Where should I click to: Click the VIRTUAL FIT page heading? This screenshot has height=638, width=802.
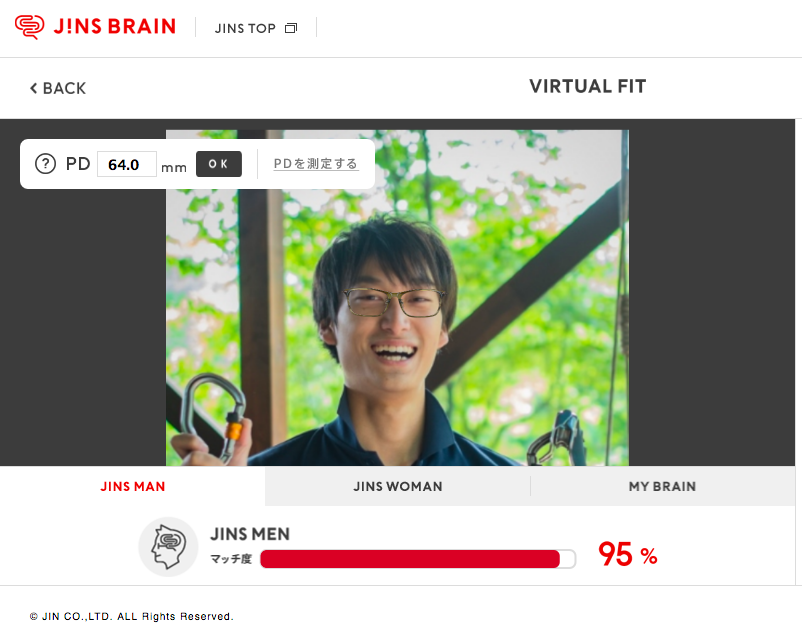coord(588,86)
